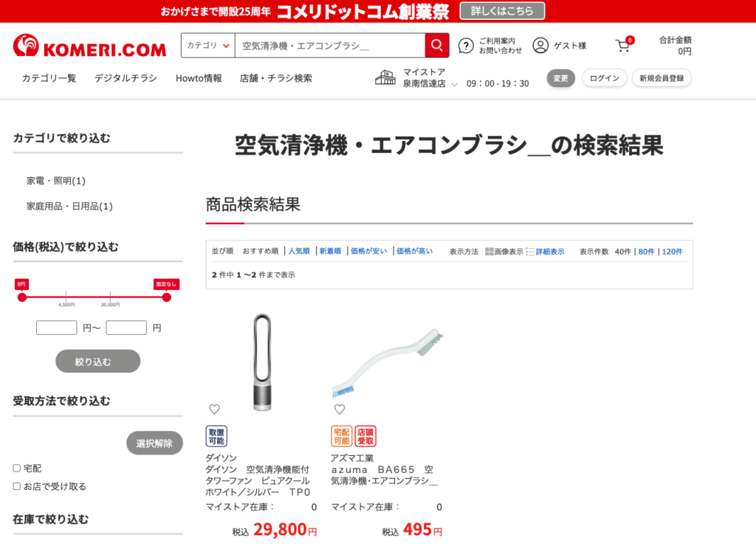Viewport: 756px width, 546px height.
Task: Favorite the Dyson tower fan with heart
Action: [x=215, y=409]
